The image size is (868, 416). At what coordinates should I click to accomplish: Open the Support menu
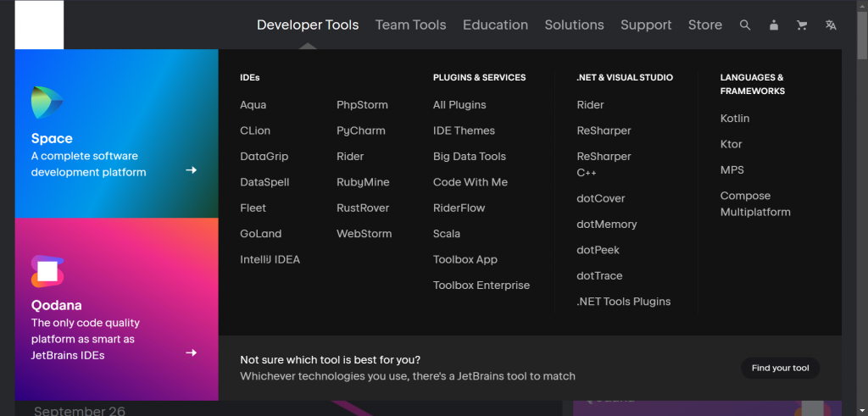coord(646,25)
